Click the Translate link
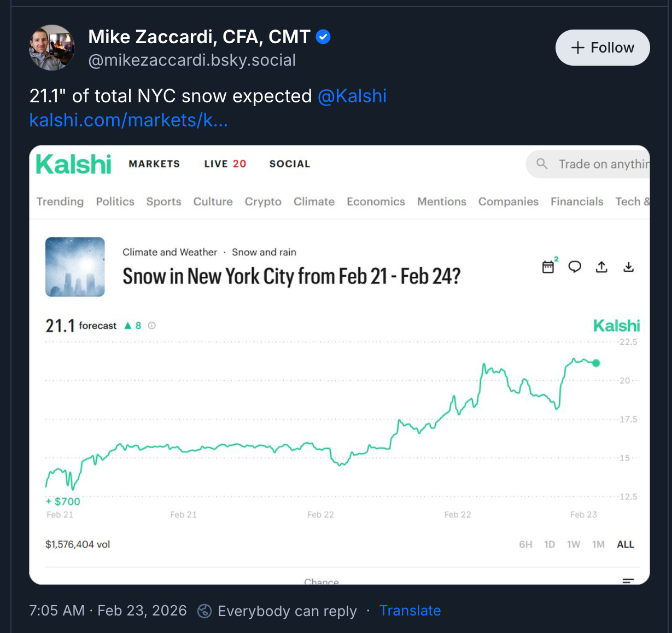The width and height of the screenshot is (672, 633). tap(410, 611)
